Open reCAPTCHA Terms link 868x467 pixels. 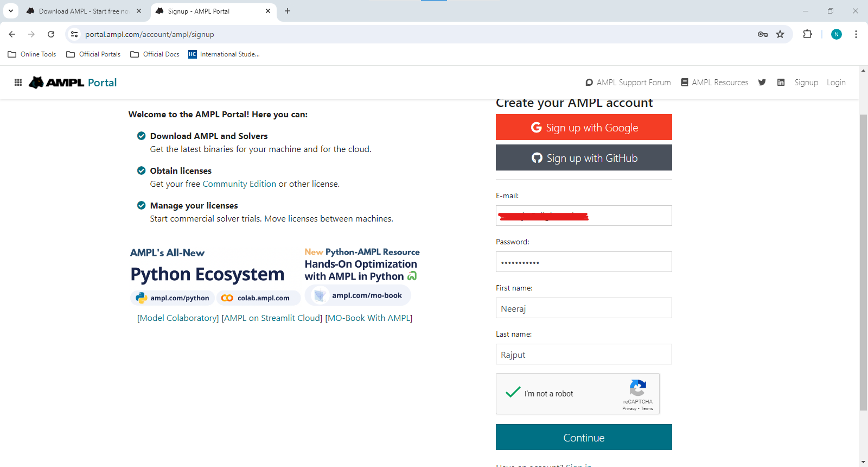tap(647, 408)
